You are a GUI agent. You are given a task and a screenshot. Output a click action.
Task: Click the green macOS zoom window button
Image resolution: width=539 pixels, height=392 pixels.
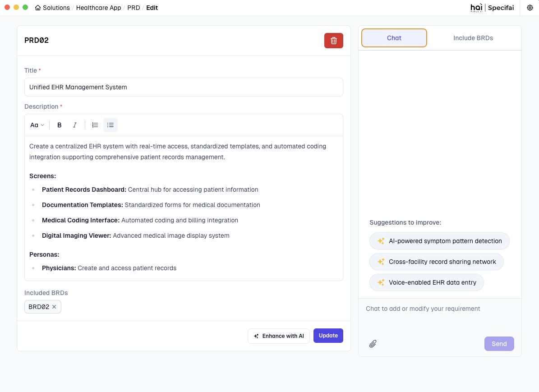tap(25, 7)
